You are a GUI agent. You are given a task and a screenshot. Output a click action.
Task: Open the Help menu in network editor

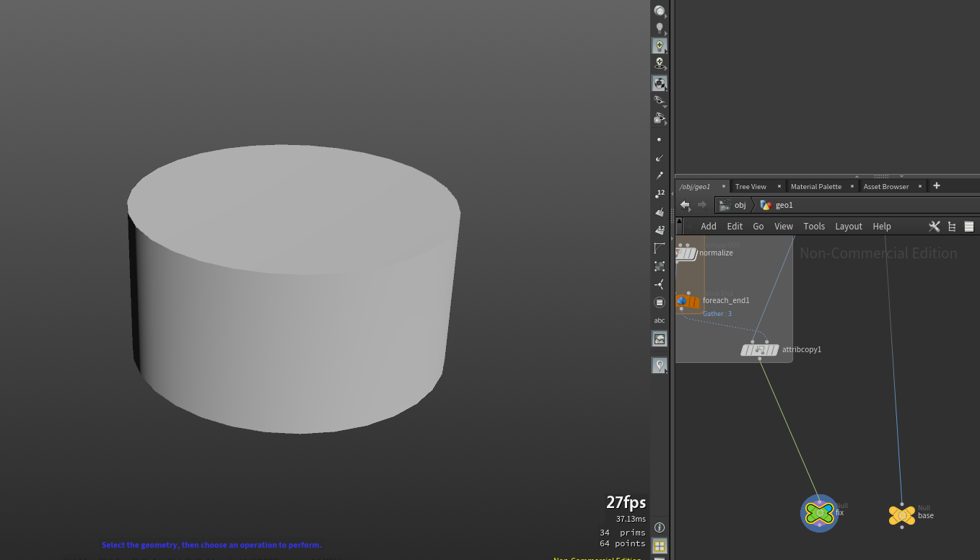click(x=882, y=226)
